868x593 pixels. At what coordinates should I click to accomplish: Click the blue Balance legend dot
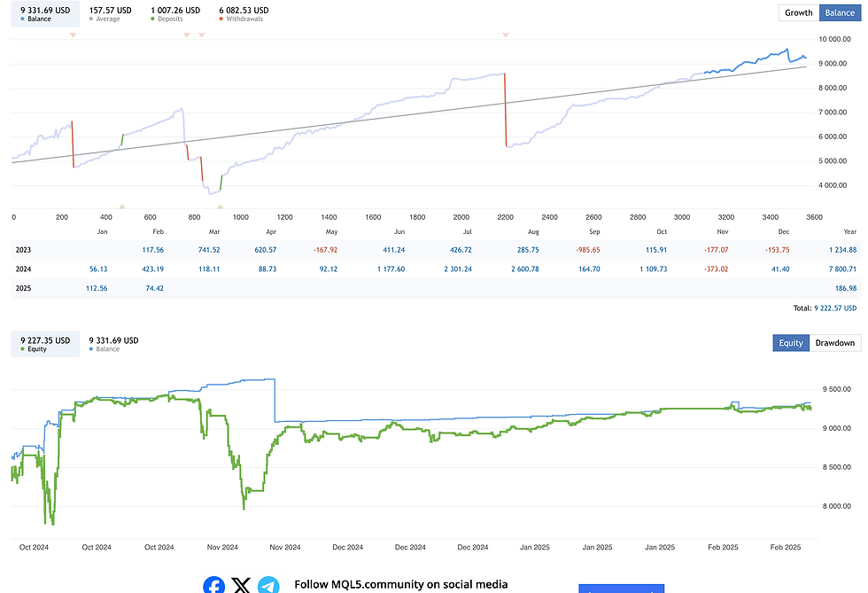pos(20,18)
